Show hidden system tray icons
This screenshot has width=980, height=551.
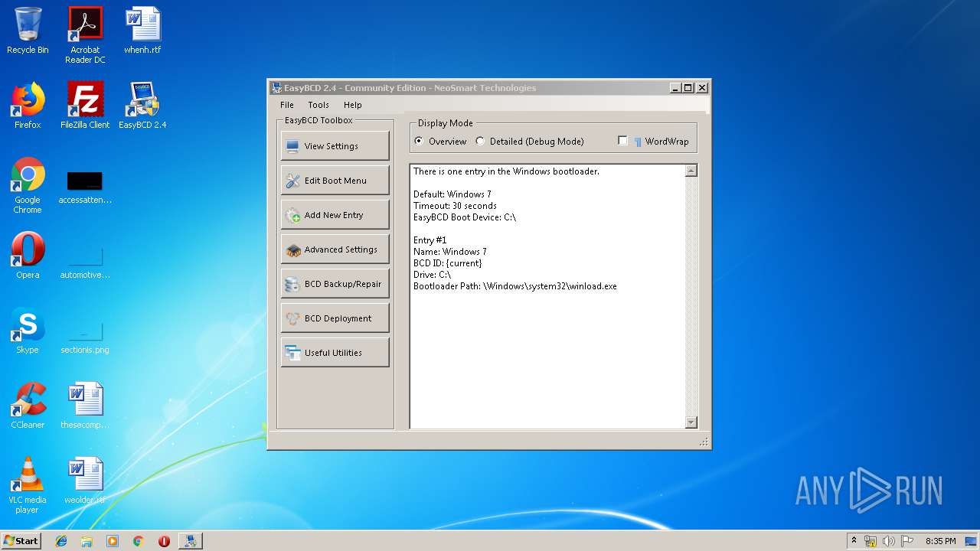point(854,541)
